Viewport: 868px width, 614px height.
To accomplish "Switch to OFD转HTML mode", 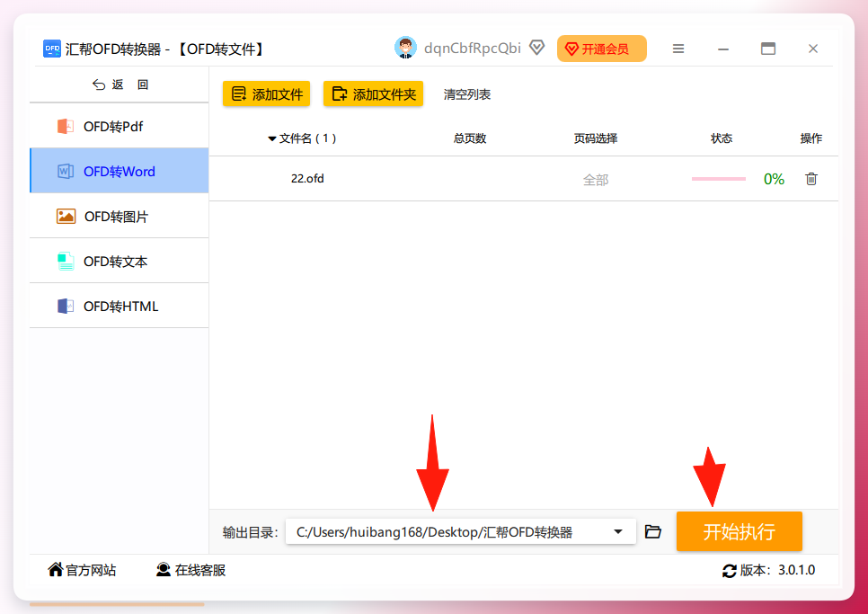I will click(119, 306).
